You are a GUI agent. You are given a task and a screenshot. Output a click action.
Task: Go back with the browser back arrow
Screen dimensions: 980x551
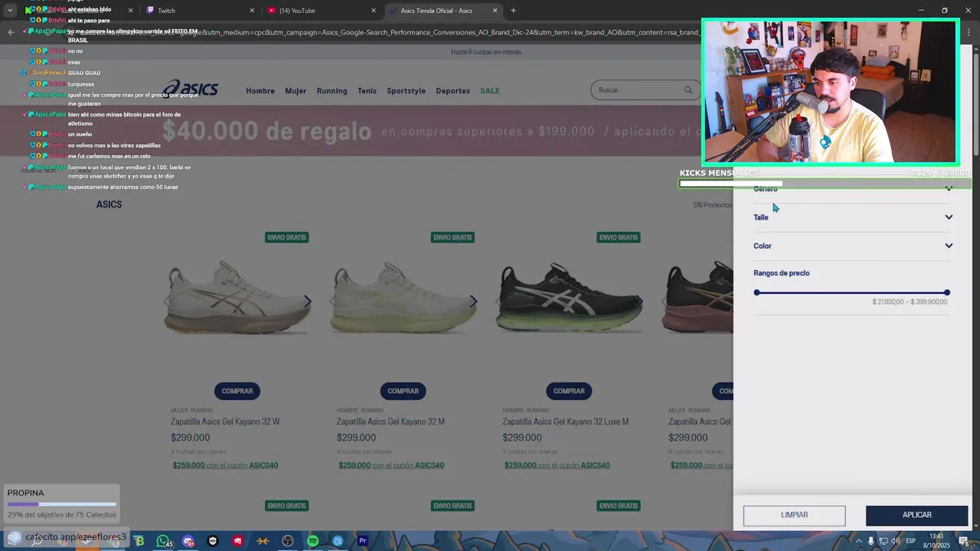click(x=11, y=32)
